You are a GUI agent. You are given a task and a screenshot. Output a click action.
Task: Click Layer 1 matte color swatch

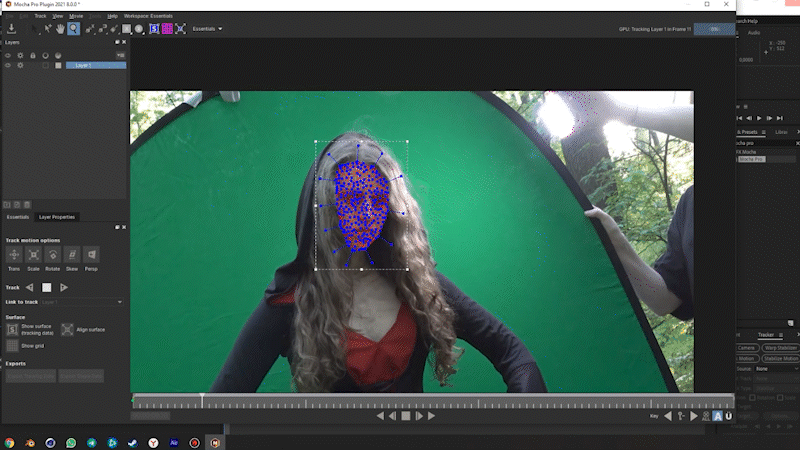(x=58, y=65)
